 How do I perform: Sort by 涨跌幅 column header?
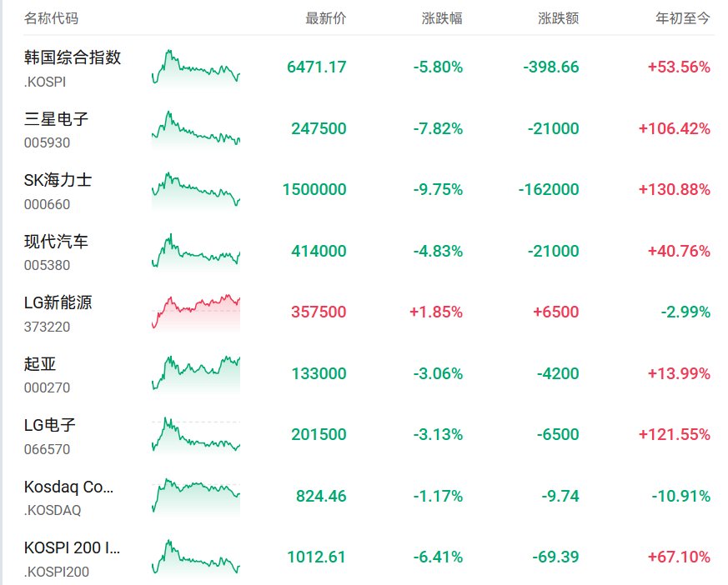442,18
